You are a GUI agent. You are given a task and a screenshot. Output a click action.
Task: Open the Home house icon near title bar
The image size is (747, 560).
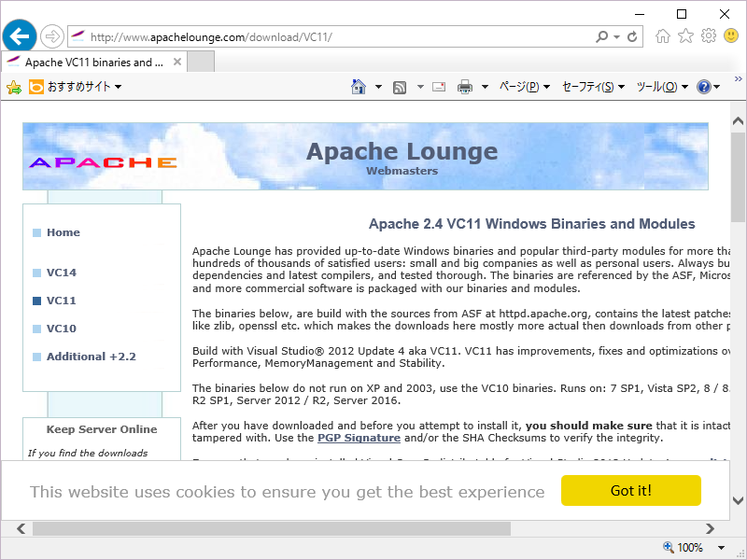(x=663, y=35)
